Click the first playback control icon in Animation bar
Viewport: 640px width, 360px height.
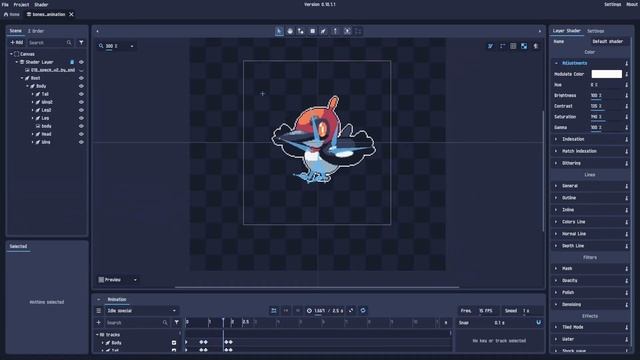tap(274, 311)
